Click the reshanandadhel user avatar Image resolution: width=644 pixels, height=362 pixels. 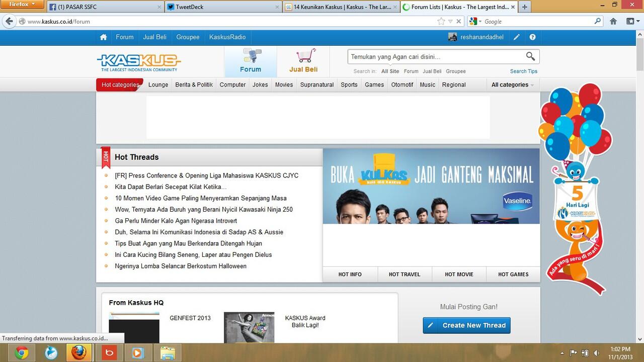tap(452, 37)
